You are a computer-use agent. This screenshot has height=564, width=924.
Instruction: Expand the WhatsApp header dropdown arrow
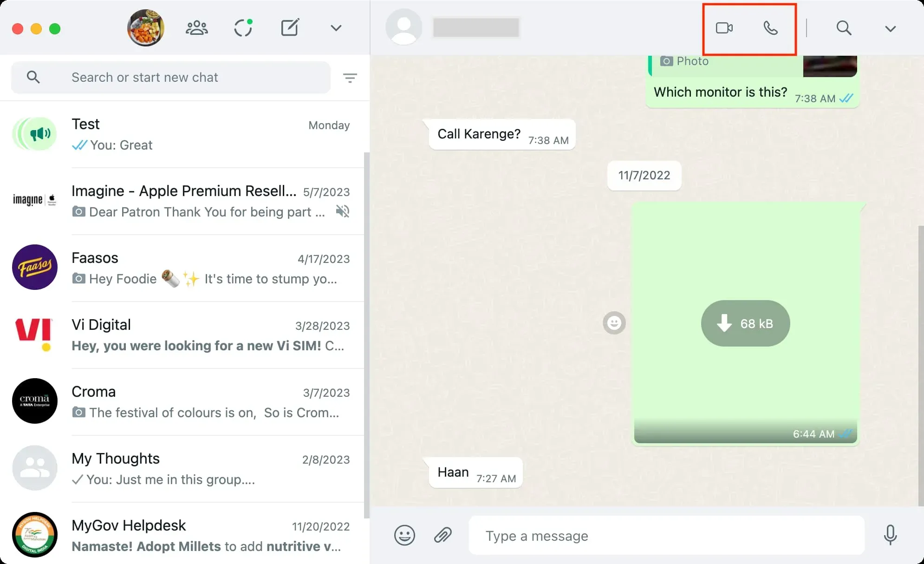pyautogui.click(x=891, y=28)
